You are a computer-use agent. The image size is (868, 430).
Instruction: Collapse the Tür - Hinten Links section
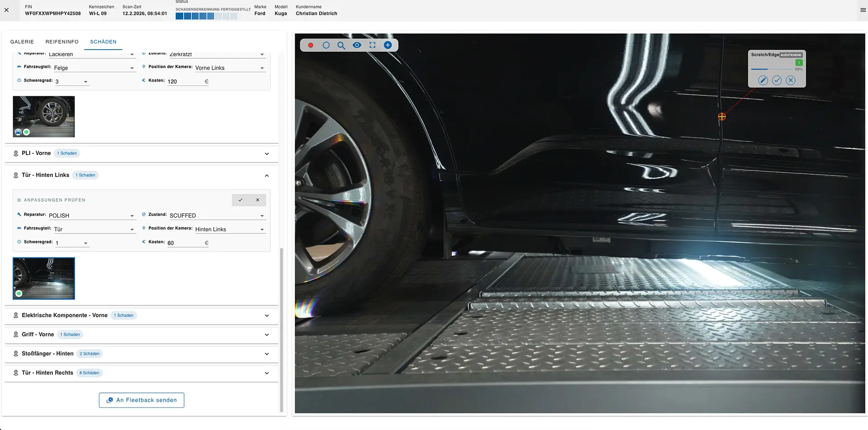pos(266,175)
